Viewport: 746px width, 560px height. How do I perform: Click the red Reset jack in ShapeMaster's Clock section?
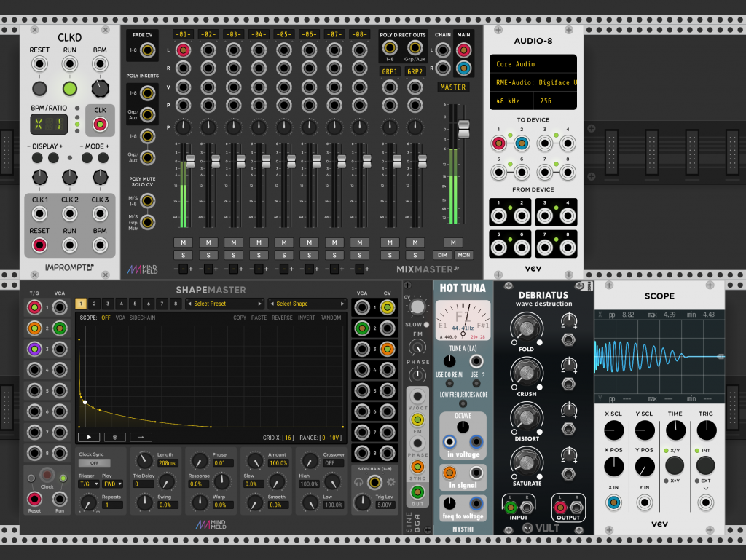point(34,499)
